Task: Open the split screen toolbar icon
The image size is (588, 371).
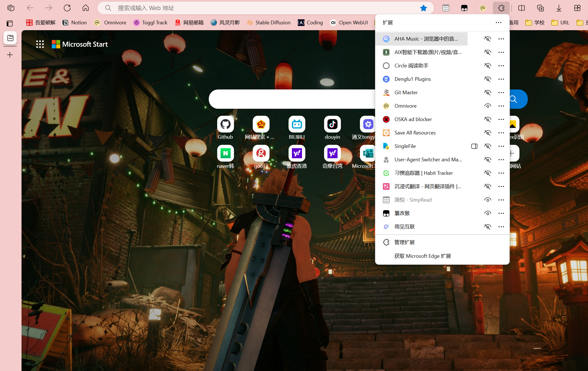Action: coord(521,8)
